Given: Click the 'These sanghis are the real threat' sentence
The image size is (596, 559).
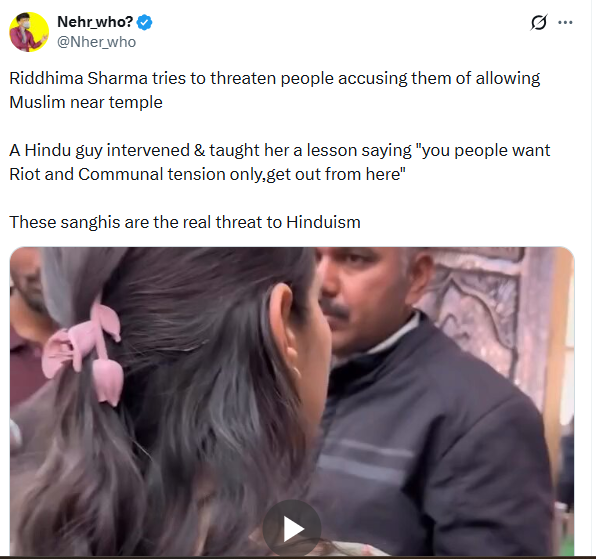Looking at the screenshot, I should [x=185, y=222].
